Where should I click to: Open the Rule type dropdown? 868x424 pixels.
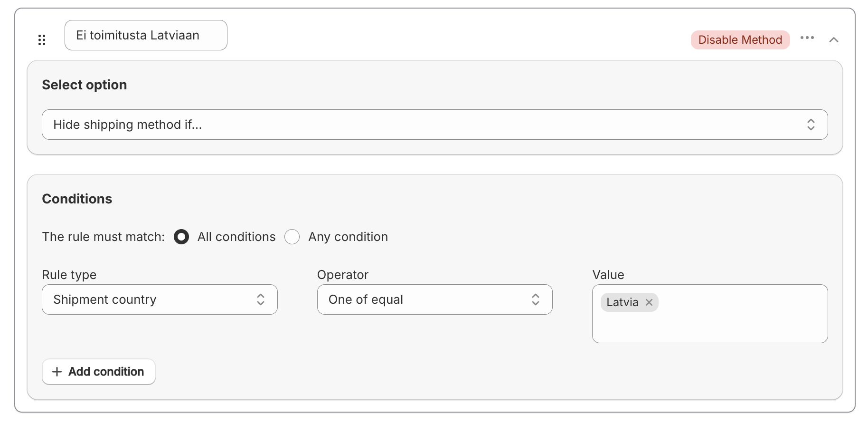point(152,299)
